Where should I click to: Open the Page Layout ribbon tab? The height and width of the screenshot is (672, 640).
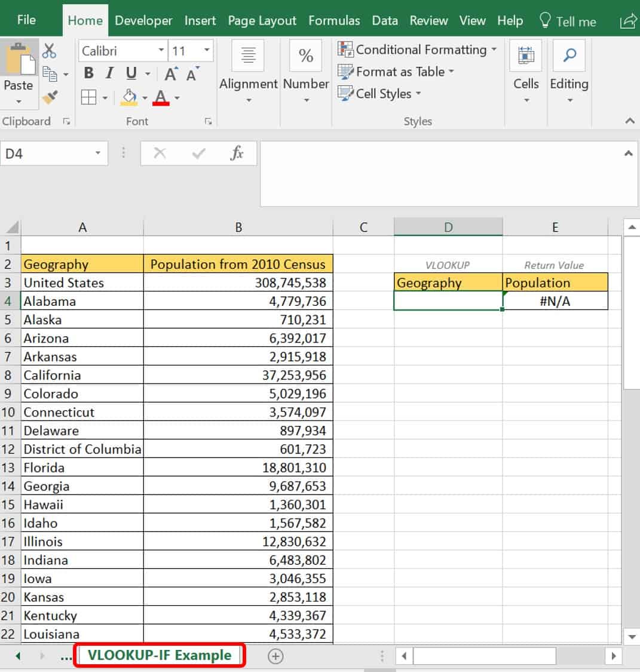(262, 21)
